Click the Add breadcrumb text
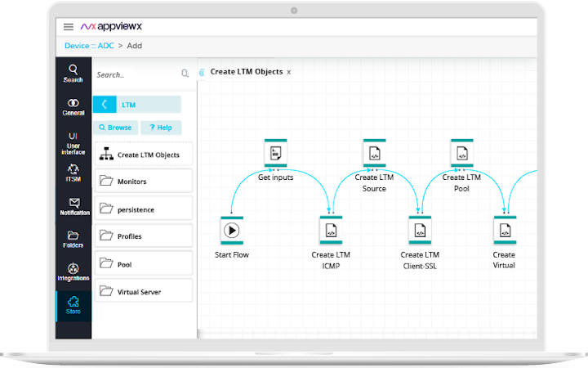Screen dimensions: 588x368 coord(134,46)
